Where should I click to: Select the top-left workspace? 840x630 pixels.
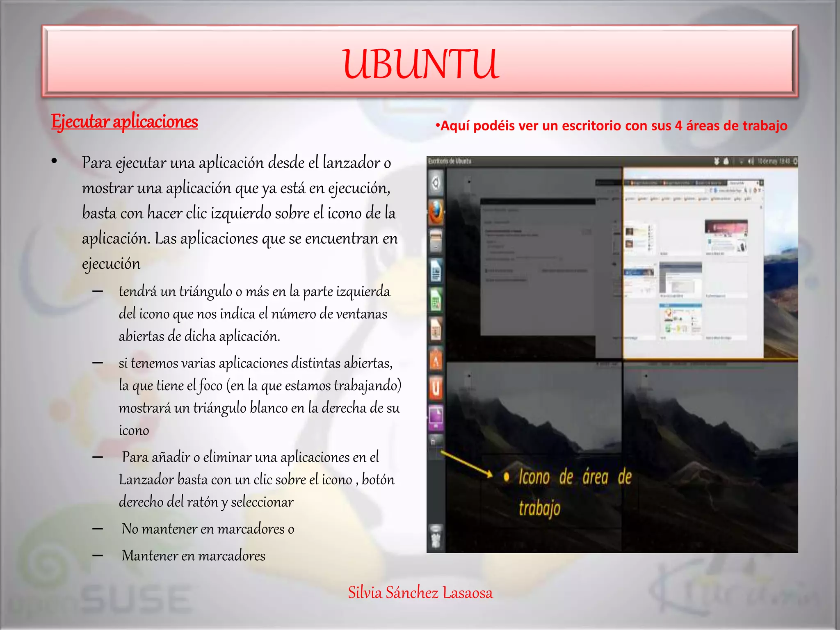coord(534,264)
